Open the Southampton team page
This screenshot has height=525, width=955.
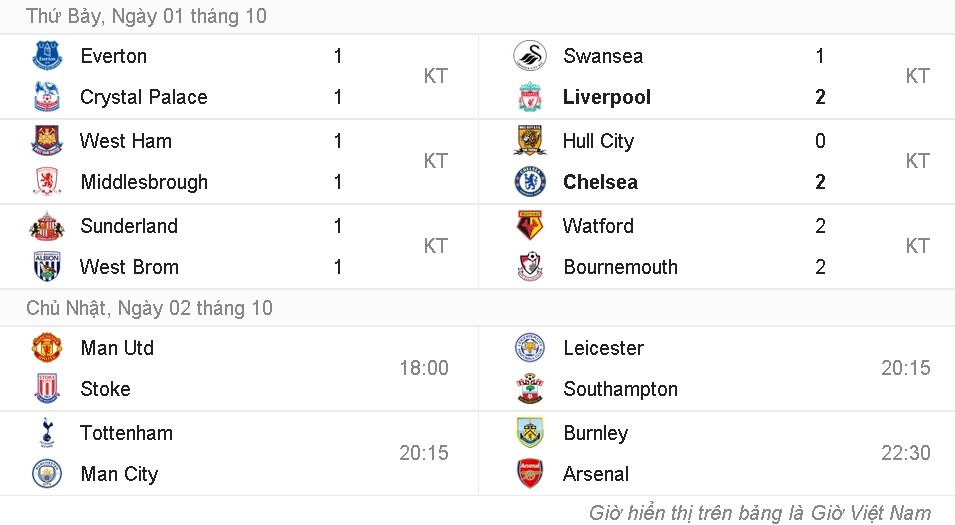pyautogui.click(x=620, y=389)
